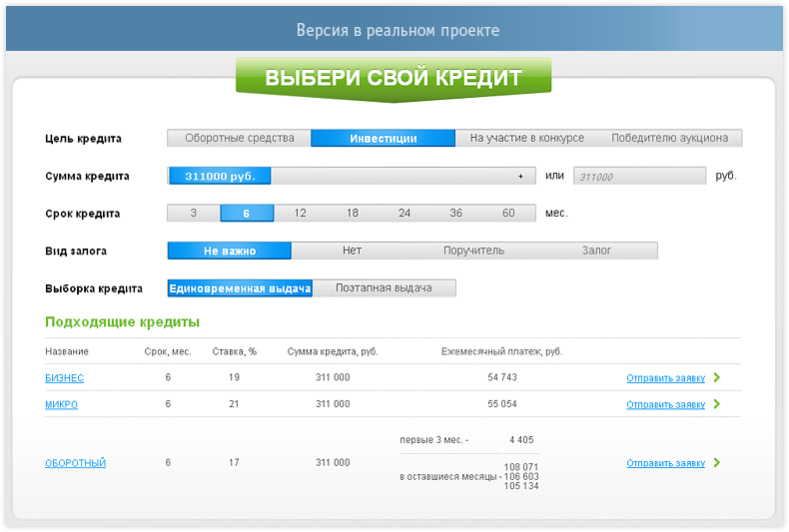Choose Поэтапная выдача disbursement
Screen dimensions: 789x532
pyautogui.click(x=384, y=288)
